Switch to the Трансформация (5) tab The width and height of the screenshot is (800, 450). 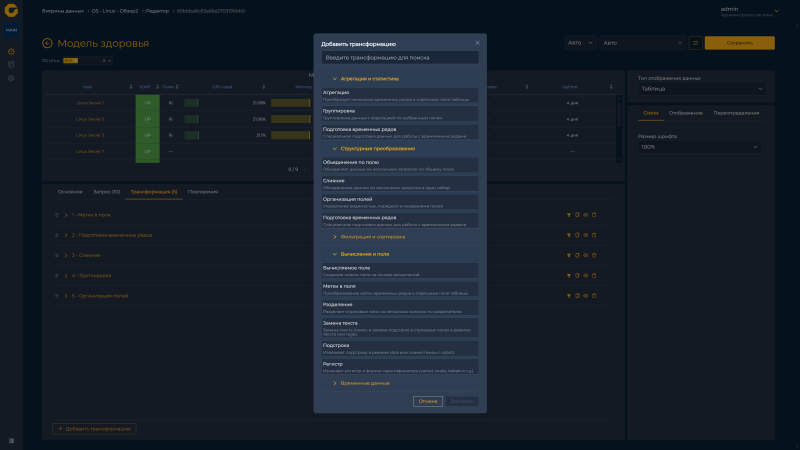tap(154, 192)
